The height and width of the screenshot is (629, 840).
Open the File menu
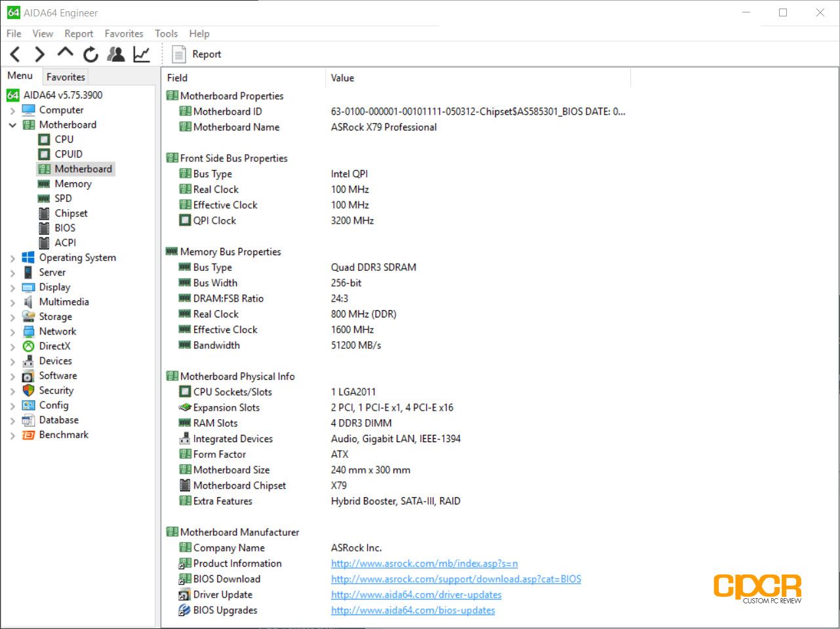coord(14,33)
